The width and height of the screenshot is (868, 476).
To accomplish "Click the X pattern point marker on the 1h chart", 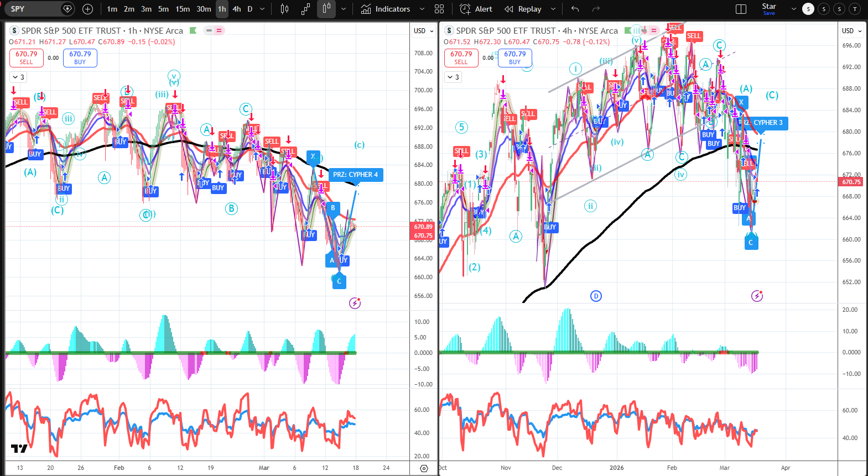I will click(313, 156).
